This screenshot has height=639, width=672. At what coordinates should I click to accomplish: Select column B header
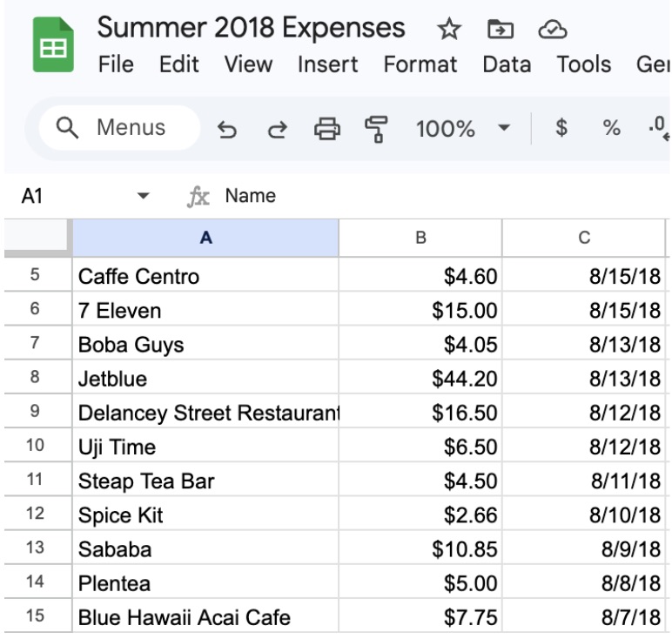[x=420, y=238]
